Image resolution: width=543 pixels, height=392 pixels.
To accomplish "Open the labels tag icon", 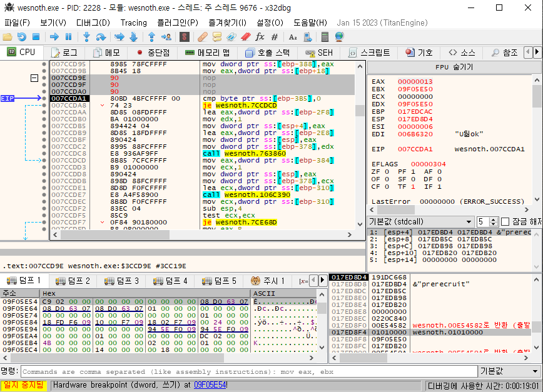I will click(x=231, y=37).
